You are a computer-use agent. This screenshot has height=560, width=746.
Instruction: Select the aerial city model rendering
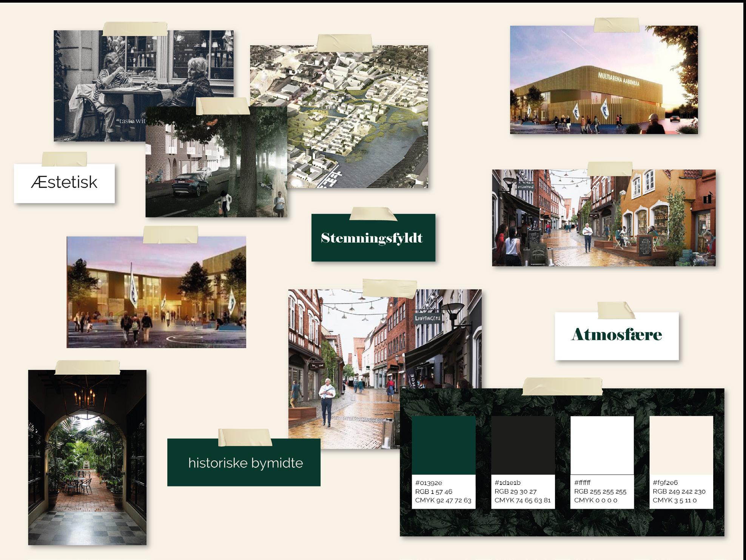[x=358, y=117]
